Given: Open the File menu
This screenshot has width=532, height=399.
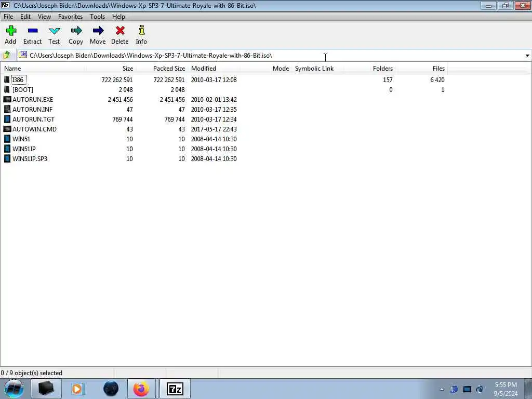Looking at the screenshot, I should point(8,16).
